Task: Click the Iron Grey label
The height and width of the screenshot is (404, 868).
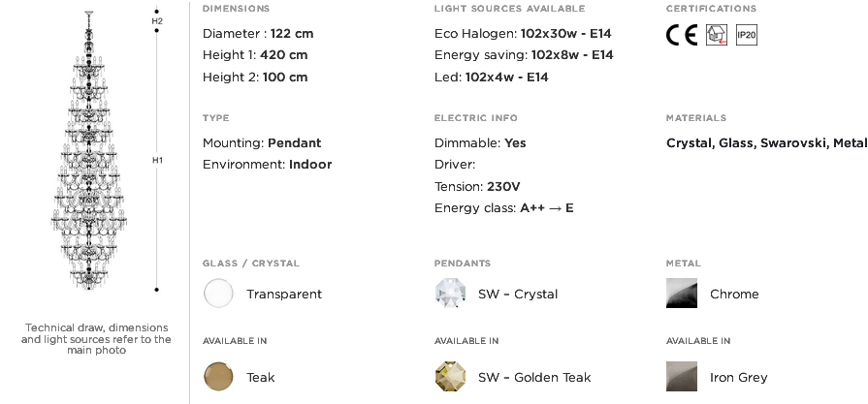Action: click(x=738, y=378)
